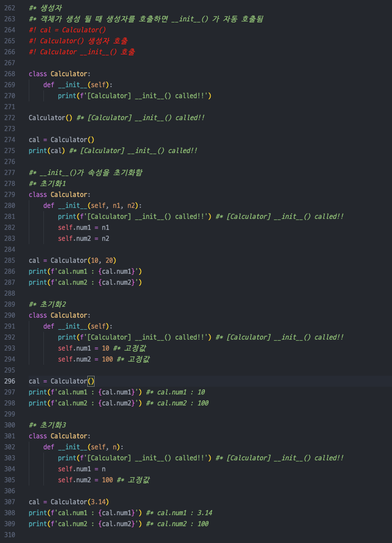Click the comment '#* 초기화1'
Image resolution: width=392 pixels, height=543 pixels.
(x=48, y=183)
